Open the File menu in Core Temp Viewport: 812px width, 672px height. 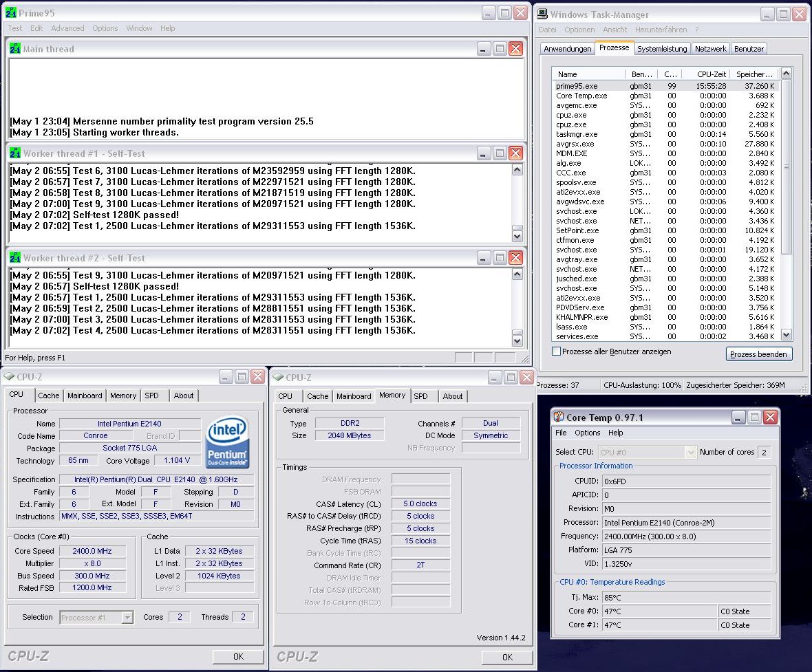561,433
